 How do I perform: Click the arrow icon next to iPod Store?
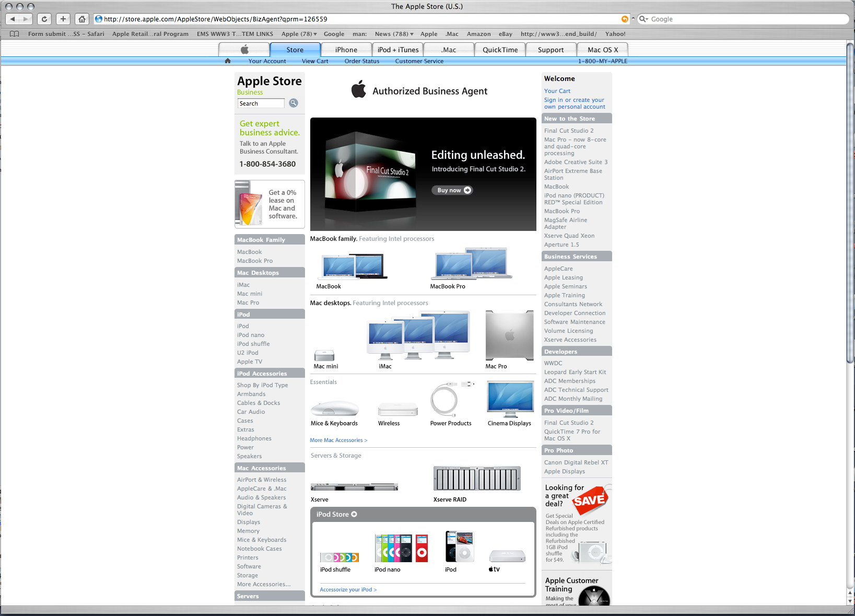354,514
